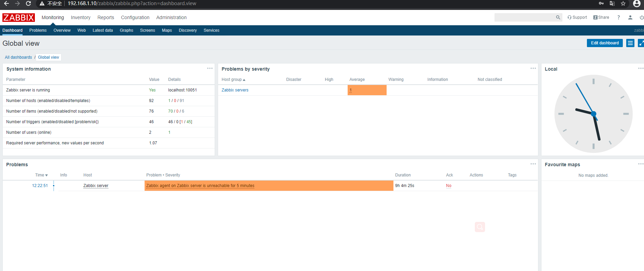Click the Edit dashboard button
Screen dimensions: 644x271
point(605,43)
